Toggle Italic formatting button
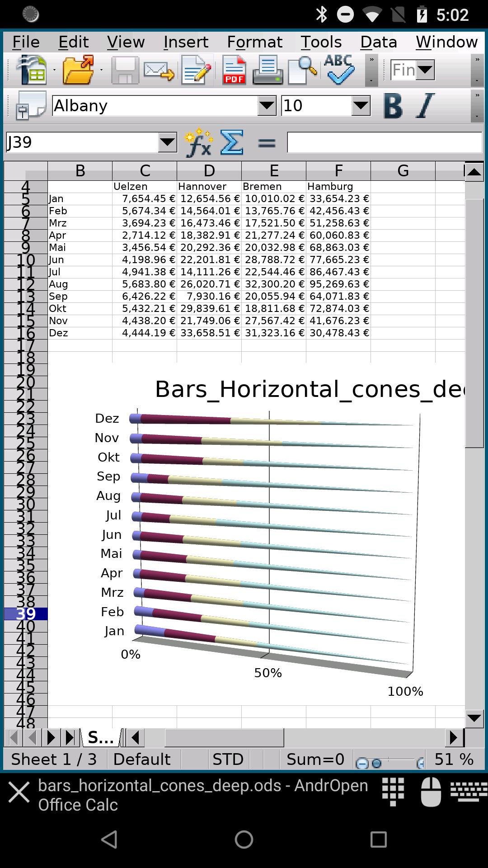Image resolution: width=488 pixels, height=868 pixels. click(424, 106)
